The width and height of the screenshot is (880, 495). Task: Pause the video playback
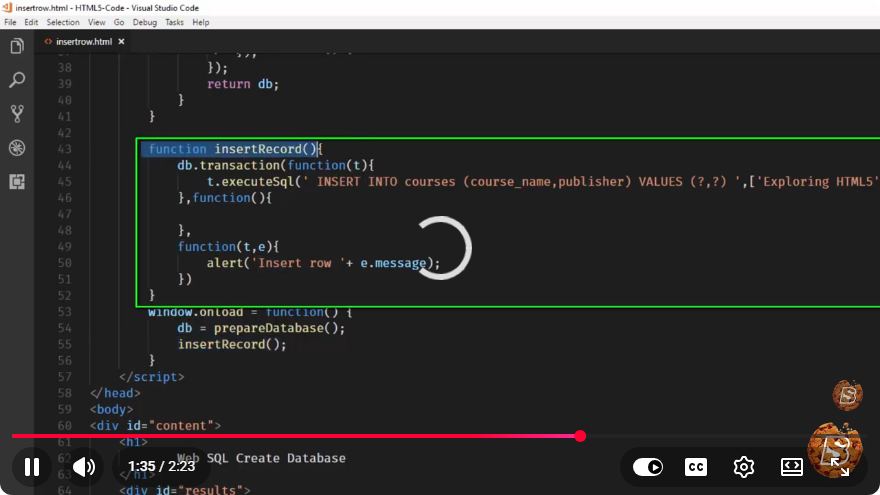(x=32, y=466)
